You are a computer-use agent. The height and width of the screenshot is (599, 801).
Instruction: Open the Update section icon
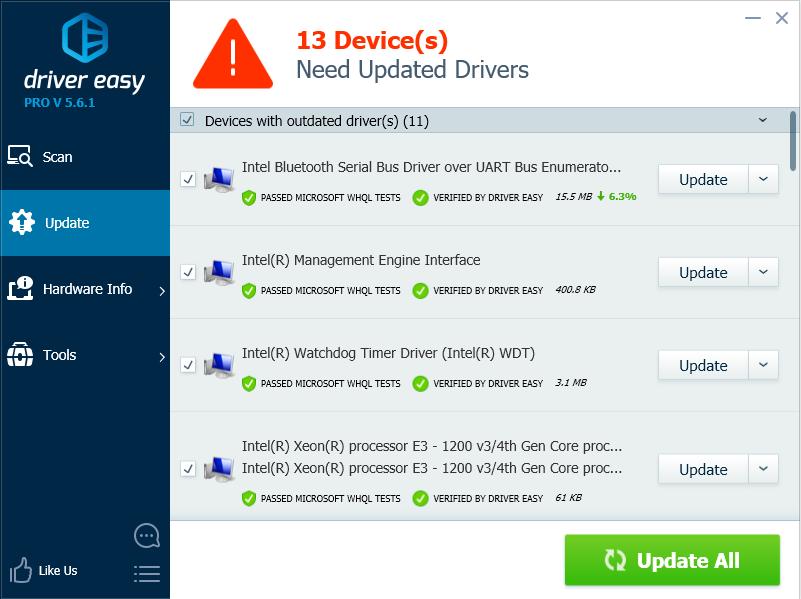point(20,223)
